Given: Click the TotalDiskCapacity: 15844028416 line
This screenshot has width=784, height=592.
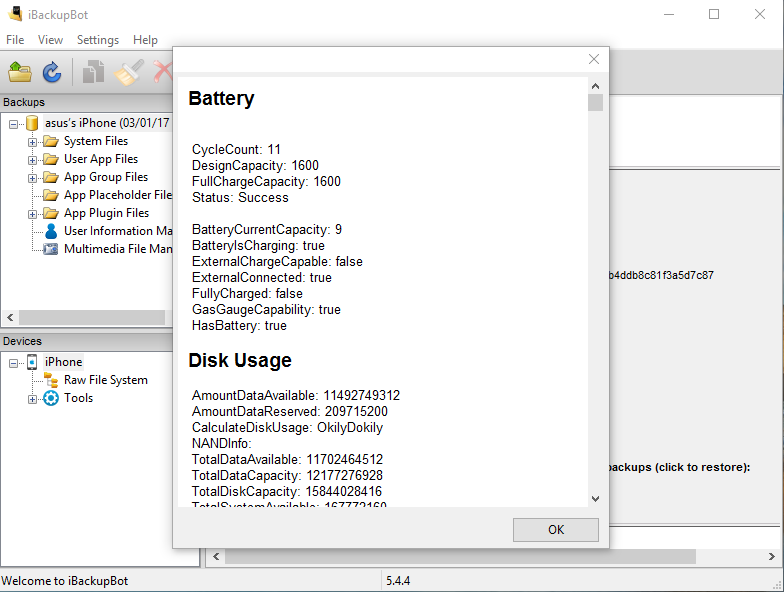Looking at the screenshot, I should point(286,492).
